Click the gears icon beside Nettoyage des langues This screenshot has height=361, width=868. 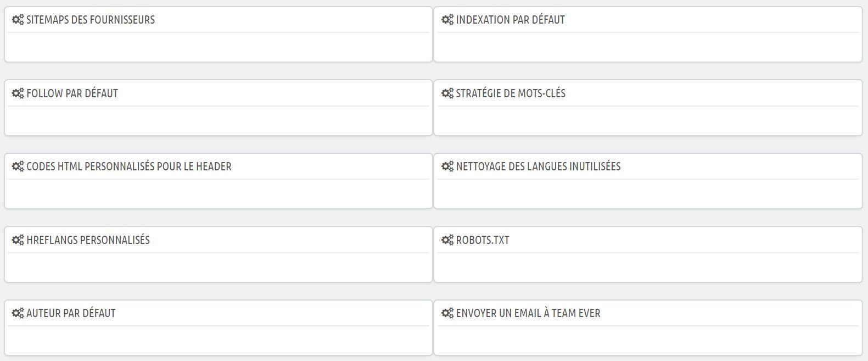click(447, 166)
